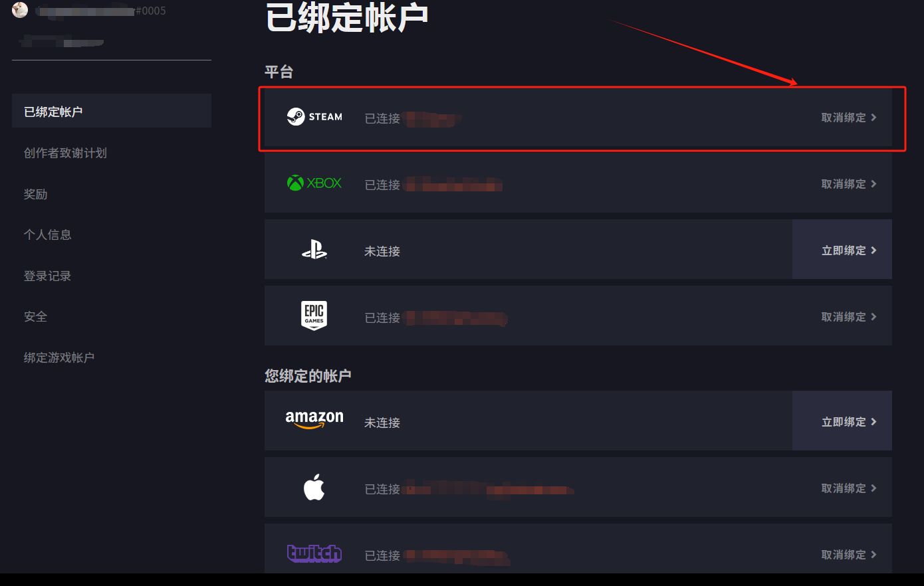Click the user avatar picture

tap(20, 9)
